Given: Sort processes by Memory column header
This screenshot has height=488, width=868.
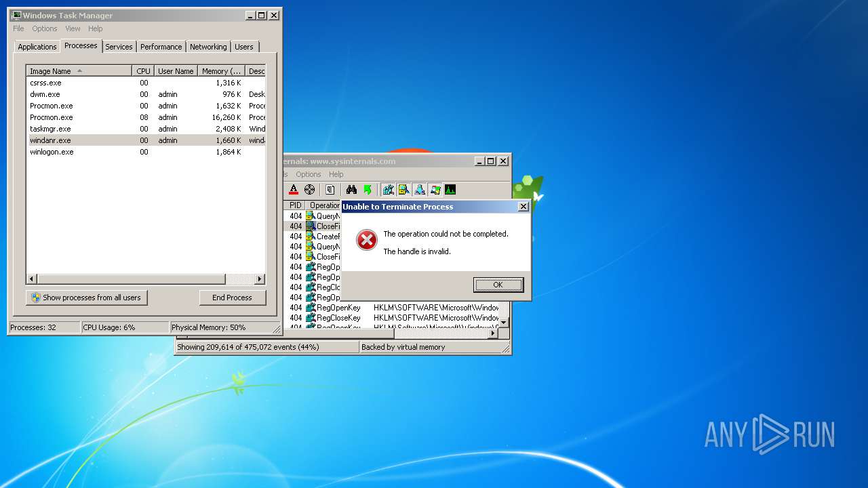Looking at the screenshot, I should coord(222,71).
